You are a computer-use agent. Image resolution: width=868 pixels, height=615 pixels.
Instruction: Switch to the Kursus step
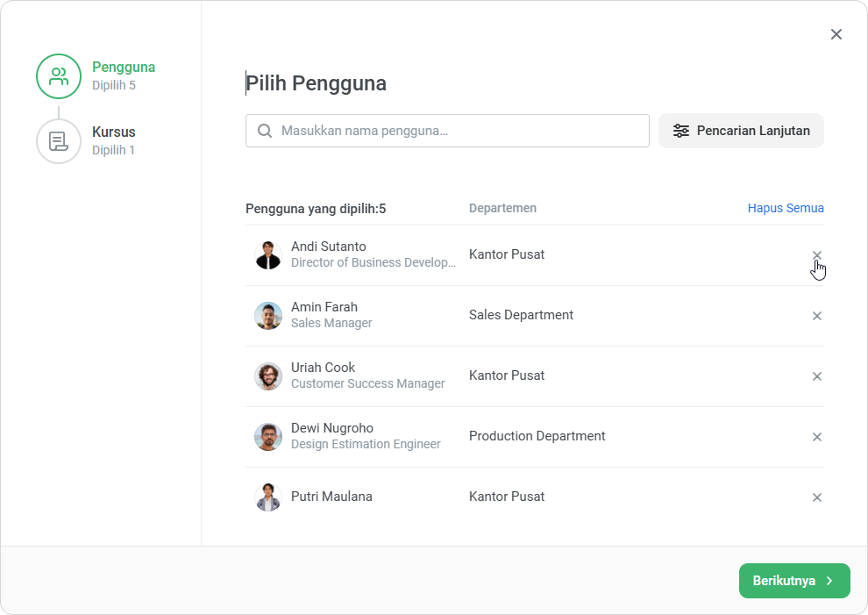tap(114, 132)
